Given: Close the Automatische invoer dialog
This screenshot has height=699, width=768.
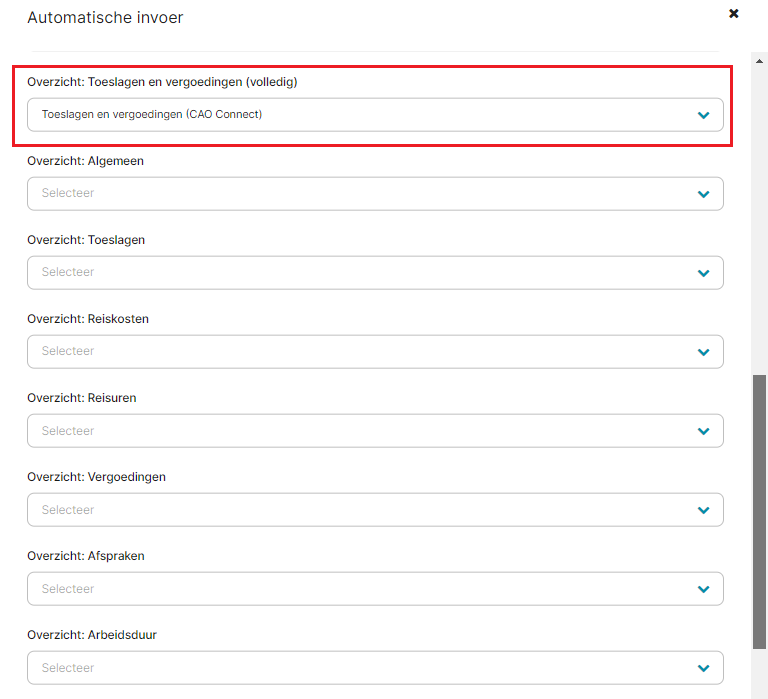Looking at the screenshot, I should click(733, 14).
